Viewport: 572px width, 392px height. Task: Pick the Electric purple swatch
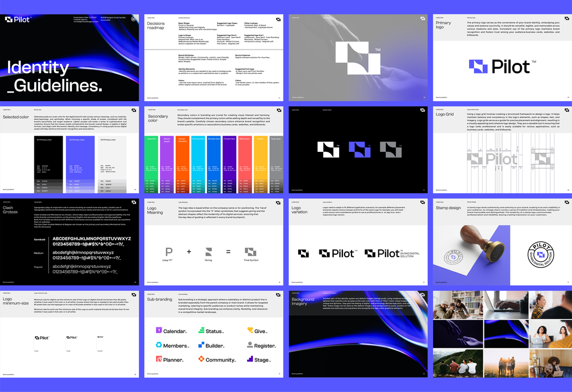pyautogui.click(x=167, y=164)
